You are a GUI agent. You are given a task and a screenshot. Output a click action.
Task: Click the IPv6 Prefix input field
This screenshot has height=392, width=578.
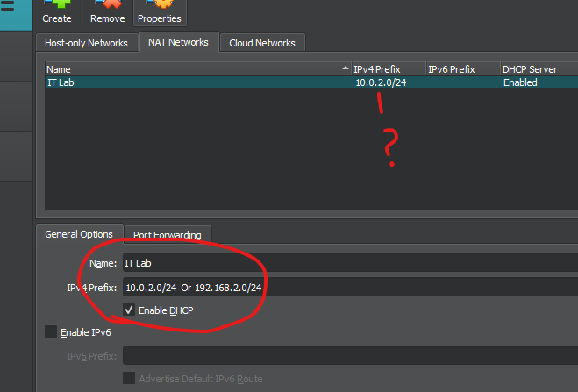pos(349,356)
